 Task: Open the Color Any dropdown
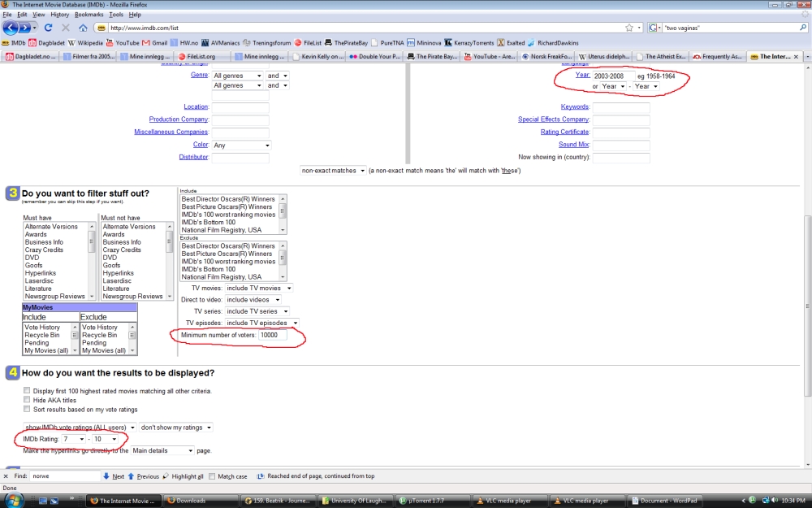241,145
